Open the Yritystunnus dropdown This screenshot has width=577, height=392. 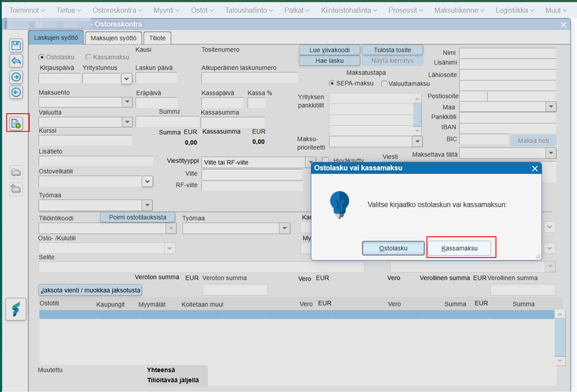point(126,79)
